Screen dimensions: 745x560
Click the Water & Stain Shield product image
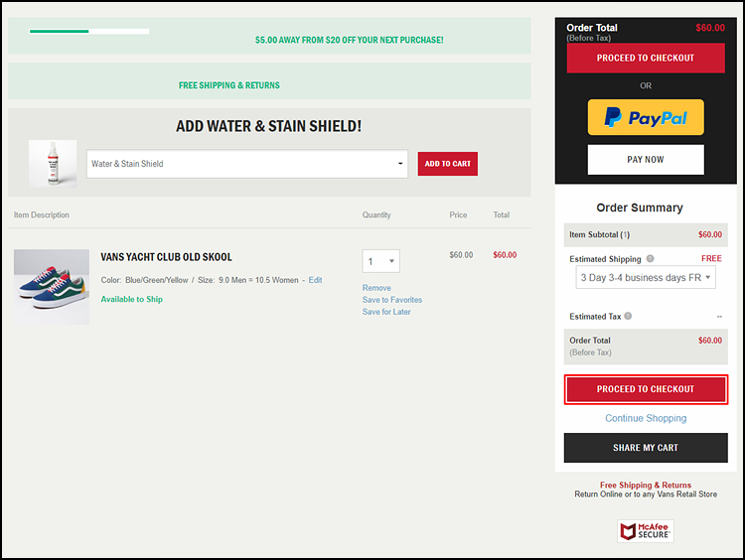[53, 164]
